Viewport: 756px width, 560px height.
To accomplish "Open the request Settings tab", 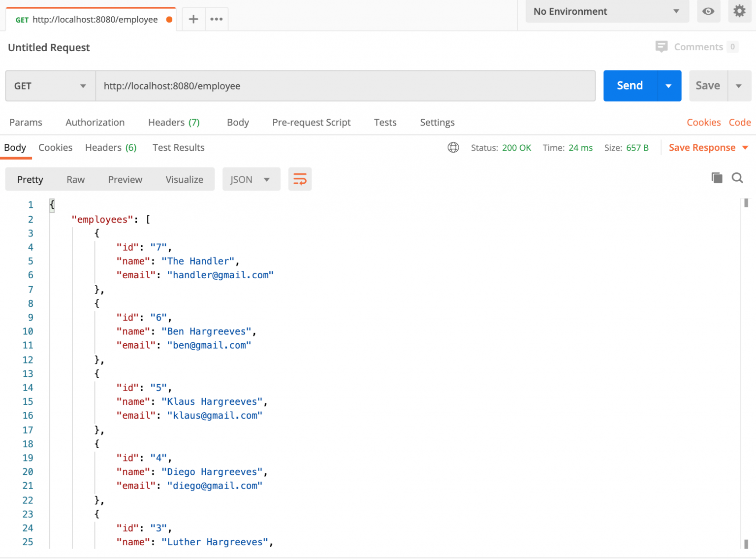I will (x=437, y=122).
